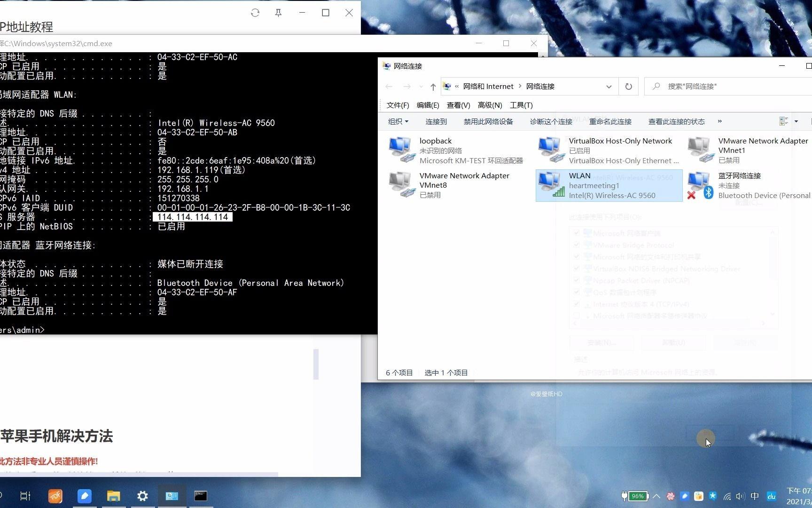Expand the hidden toolbar items chevron
Screen dimensions: 812x508
[x=719, y=121]
